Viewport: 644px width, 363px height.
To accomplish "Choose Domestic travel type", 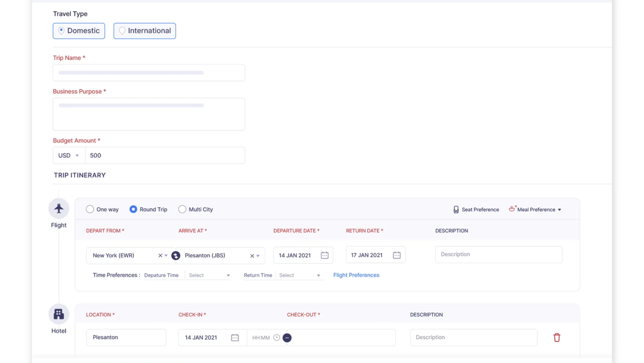I will [x=79, y=31].
